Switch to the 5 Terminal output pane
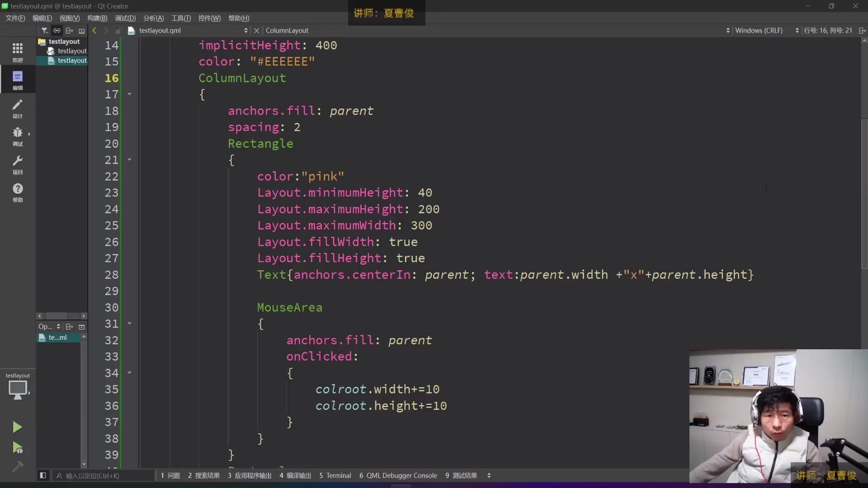Viewport: 868px width, 488px height. tap(335, 475)
